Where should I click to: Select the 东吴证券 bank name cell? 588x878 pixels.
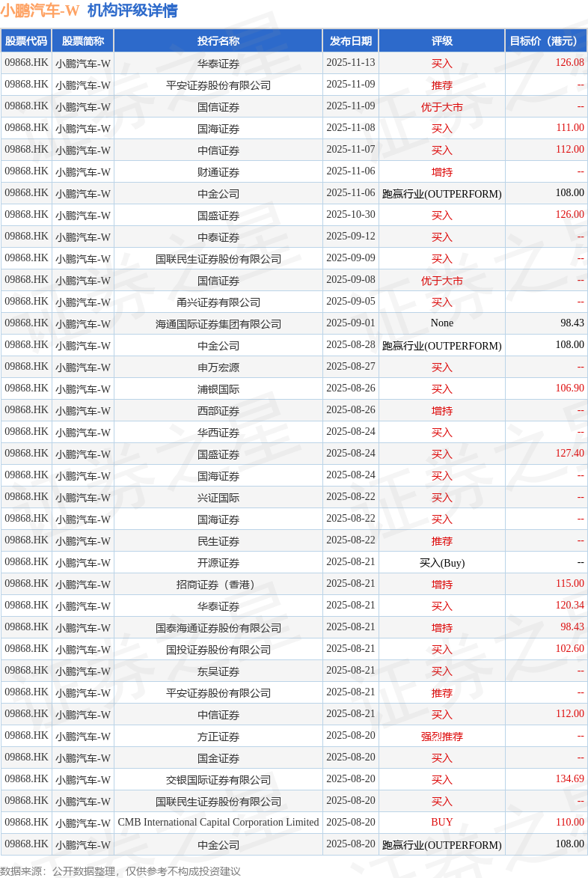(218, 671)
